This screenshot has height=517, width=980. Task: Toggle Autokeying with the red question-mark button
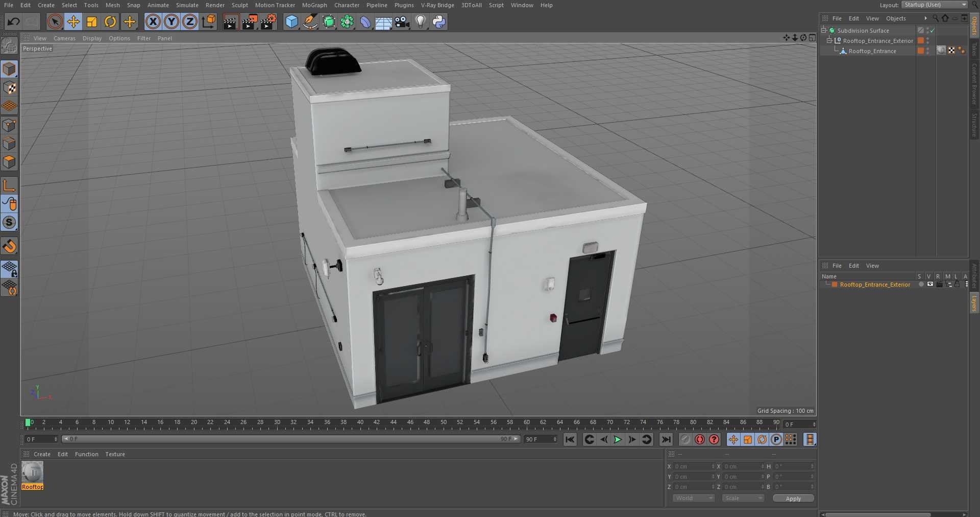(x=714, y=439)
